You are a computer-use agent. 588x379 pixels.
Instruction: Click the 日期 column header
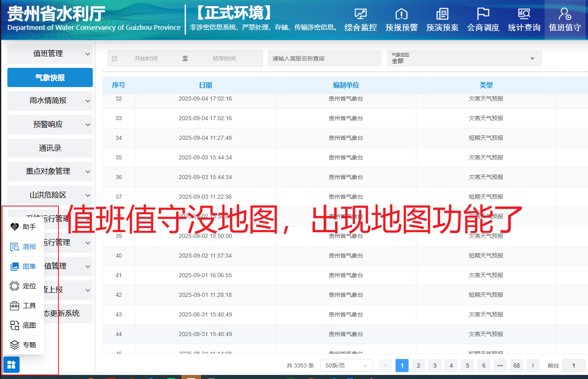point(205,85)
